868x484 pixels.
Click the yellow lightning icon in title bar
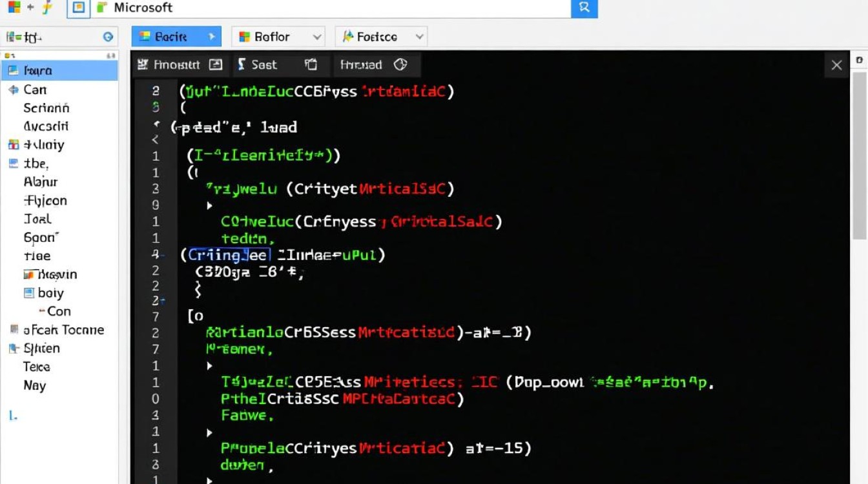(x=47, y=8)
